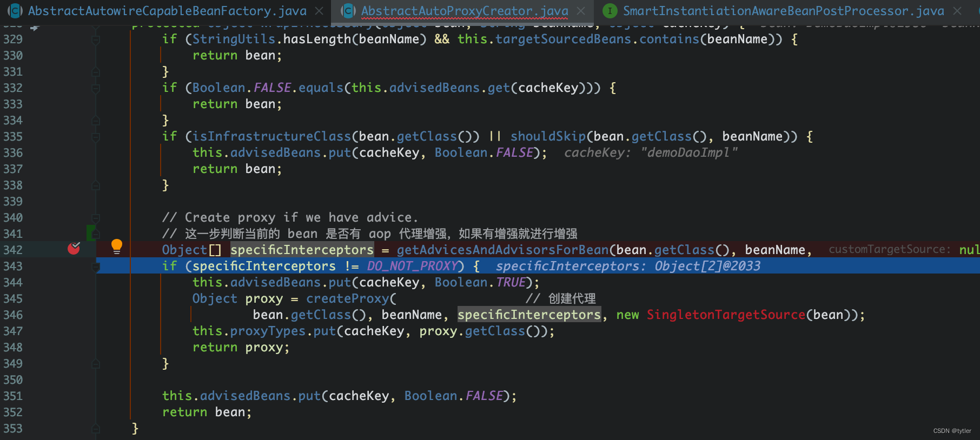Image resolution: width=980 pixels, height=440 pixels.
Task: Click isInfrastructureClass on line 335
Action: coord(272,136)
